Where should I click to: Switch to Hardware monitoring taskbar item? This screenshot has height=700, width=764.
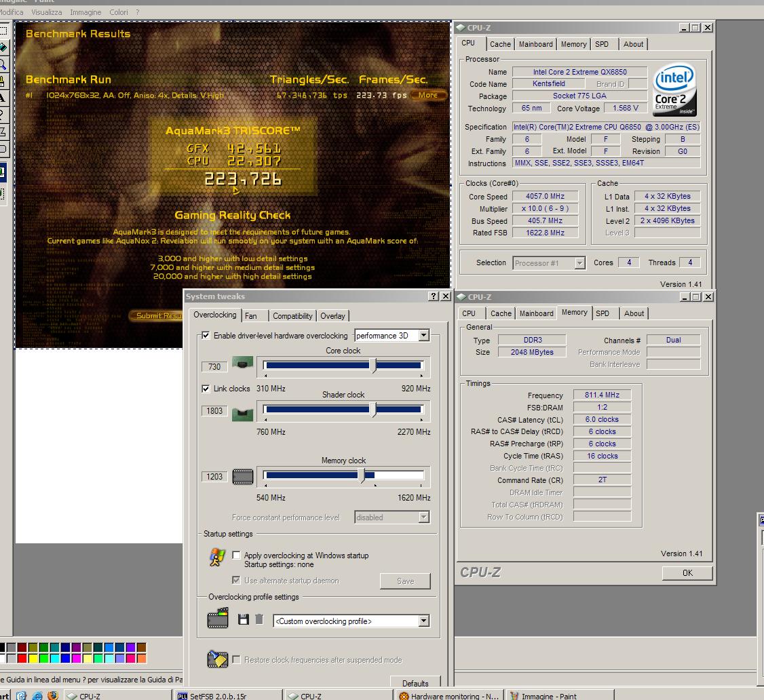tap(450, 696)
